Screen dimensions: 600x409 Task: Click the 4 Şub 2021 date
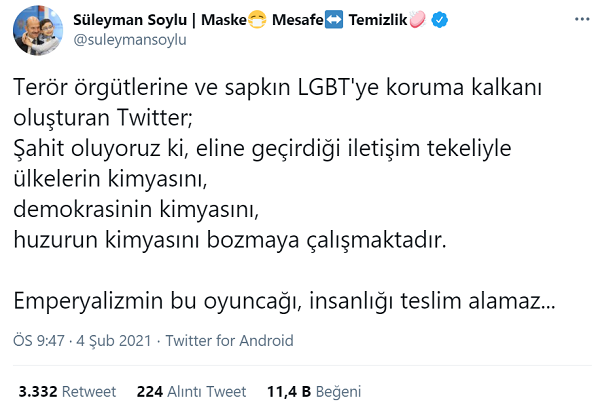[x=114, y=341]
